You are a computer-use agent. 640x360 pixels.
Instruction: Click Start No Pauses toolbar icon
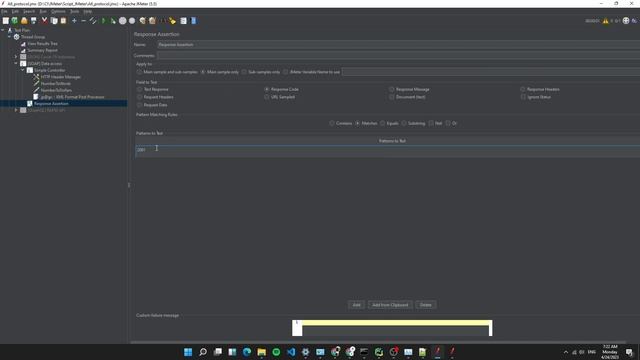[113, 20]
